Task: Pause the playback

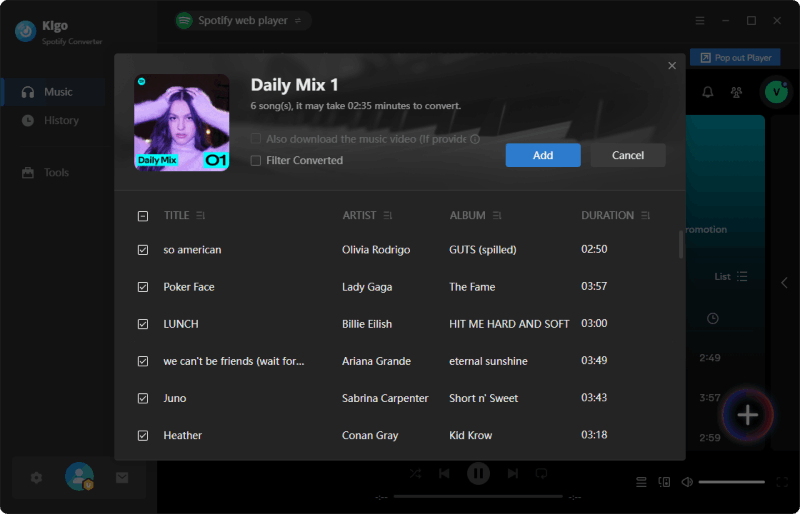Action: [x=479, y=474]
